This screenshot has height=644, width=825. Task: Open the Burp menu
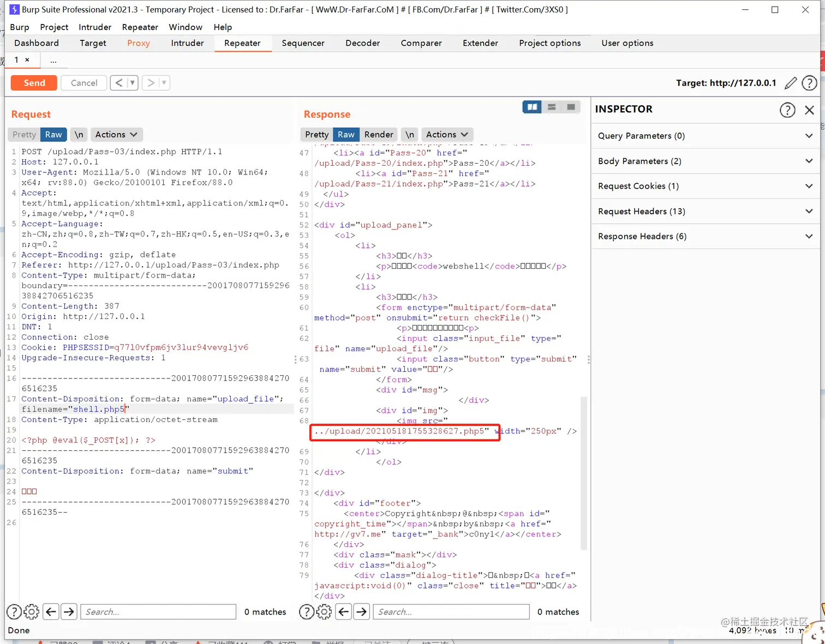[x=20, y=27]
